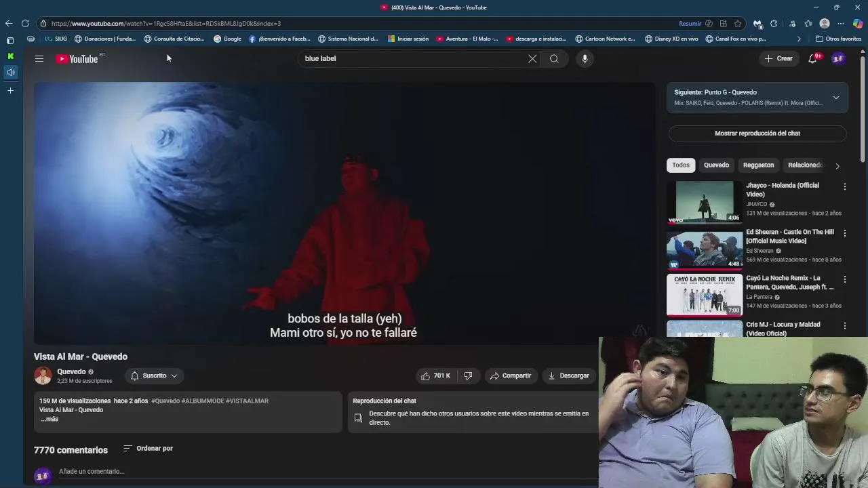Expand the Siguiente playlist panel chevron
The height and width of the screenshot is (488, 868).
click(x=836, y=98)
